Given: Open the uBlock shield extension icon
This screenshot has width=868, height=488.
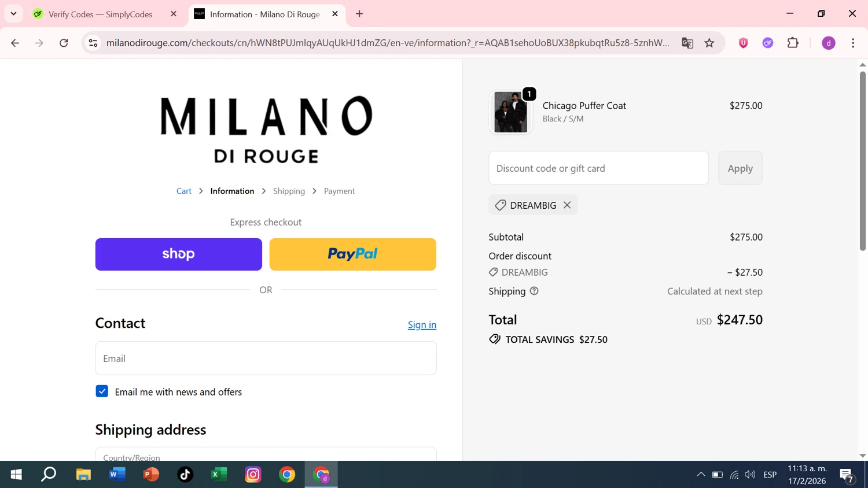Looking at the screenshot, I should click(x=744, y=43).
